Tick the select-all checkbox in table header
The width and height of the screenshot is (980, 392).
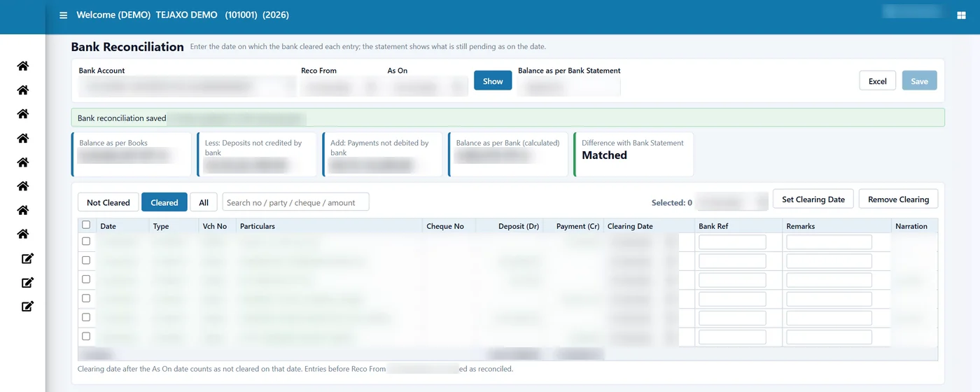point(86,225)
